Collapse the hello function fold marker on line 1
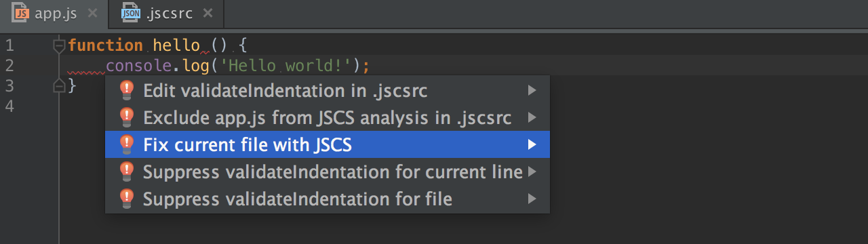This screenshot has height=244, width=868. click(x=59, y=46)
